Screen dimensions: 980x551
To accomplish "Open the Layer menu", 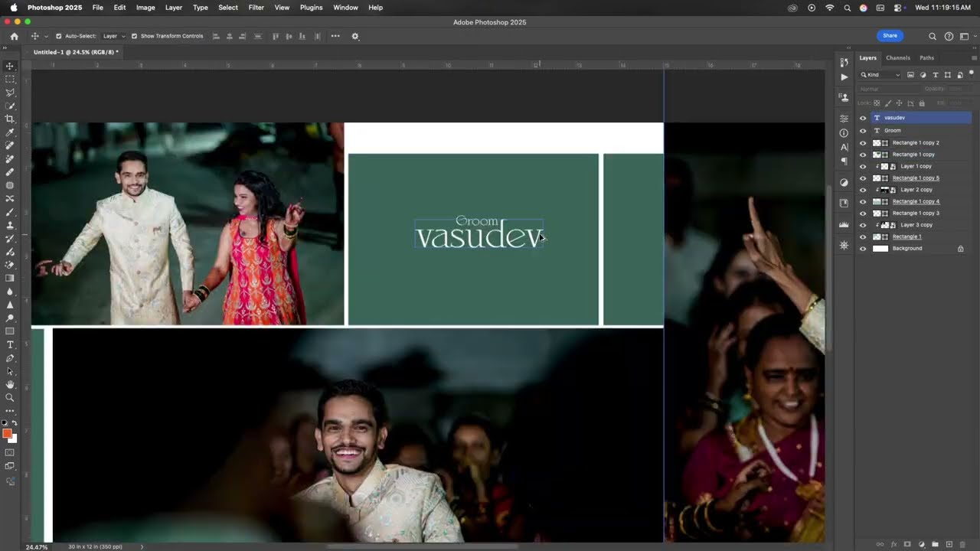I will click(174, 8).
